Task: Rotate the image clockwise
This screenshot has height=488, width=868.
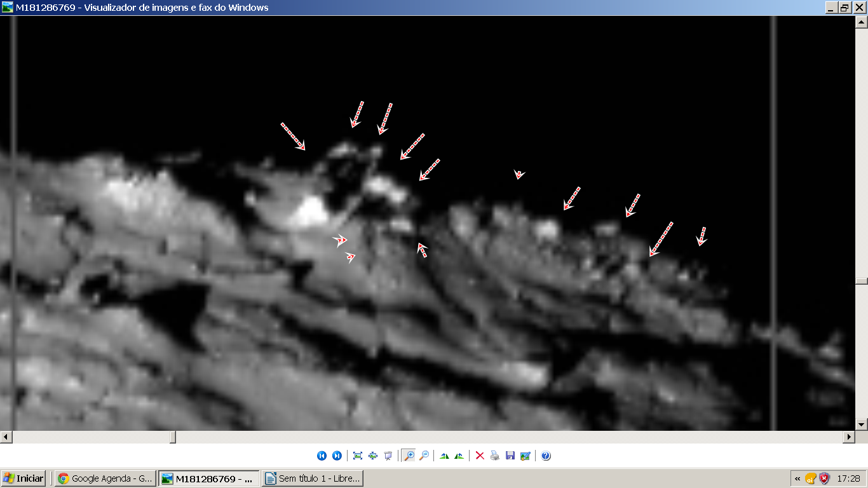Action: click(x=444, y=456)
